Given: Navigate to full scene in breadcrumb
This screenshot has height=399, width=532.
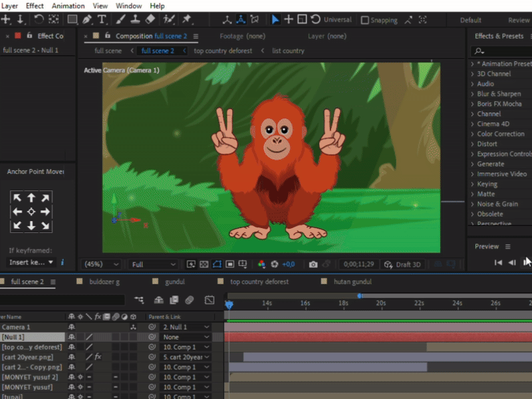Looking at the screenshot, I should pyautogui.click(x=108, y=51).
